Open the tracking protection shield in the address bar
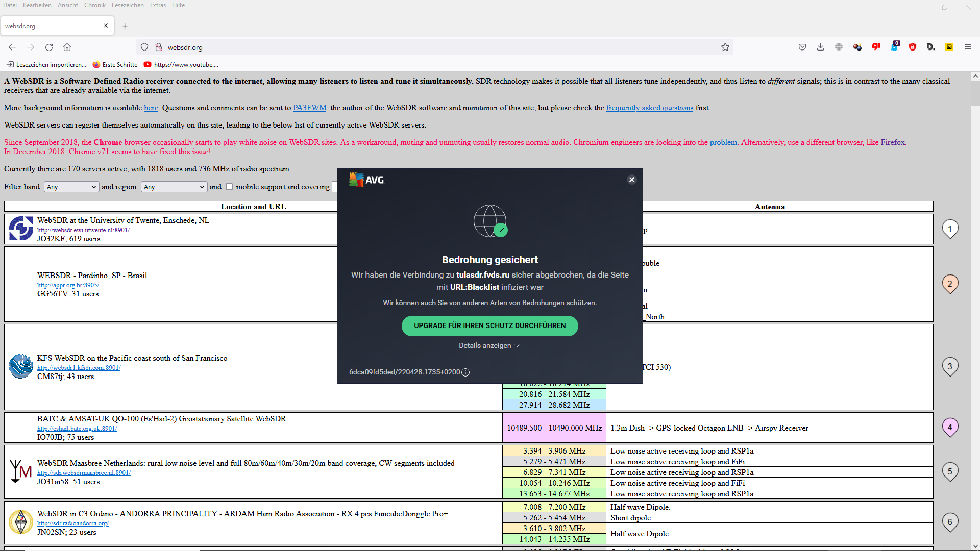The width and height of the screenshot is (980, 551). click(144, 47)
